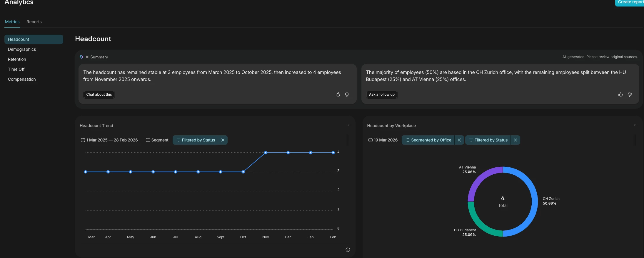Click the November data point on trend line

[266, 153]
